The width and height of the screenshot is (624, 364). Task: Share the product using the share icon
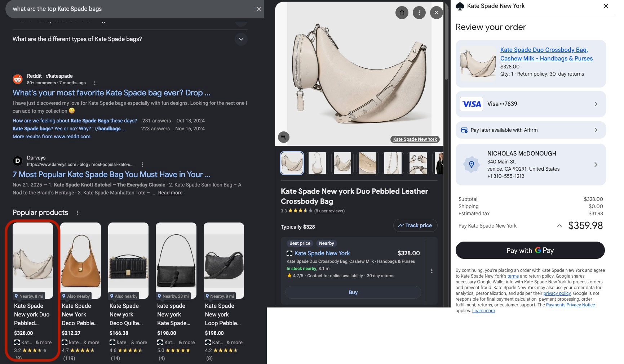point(402,13)
